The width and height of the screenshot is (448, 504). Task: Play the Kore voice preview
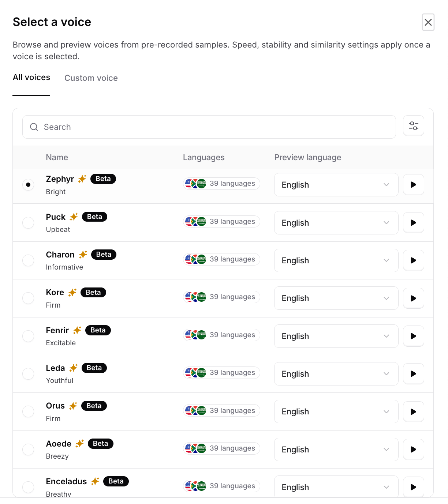pyautogui.click(x=414, y=298)
